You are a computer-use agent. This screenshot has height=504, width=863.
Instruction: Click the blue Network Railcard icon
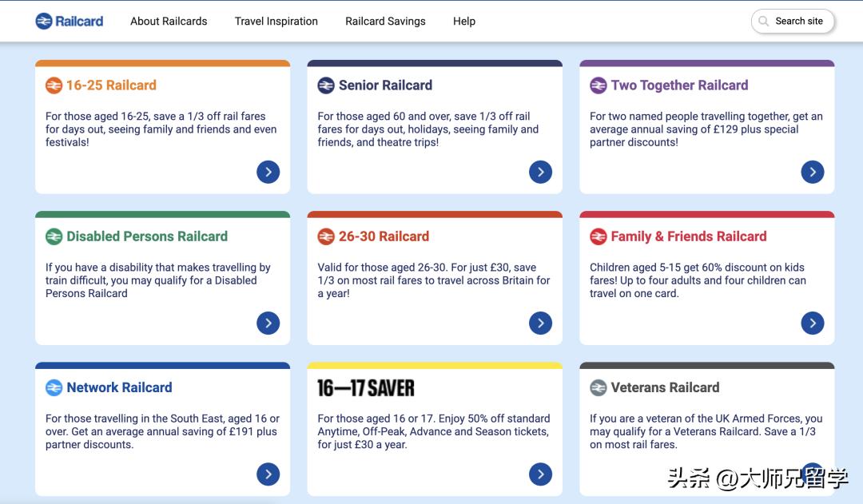54,387
